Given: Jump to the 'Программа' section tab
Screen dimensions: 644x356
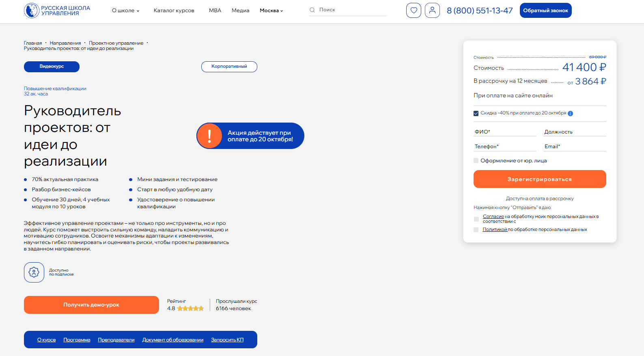Looking at the screenshot, I should pos(77,340).
